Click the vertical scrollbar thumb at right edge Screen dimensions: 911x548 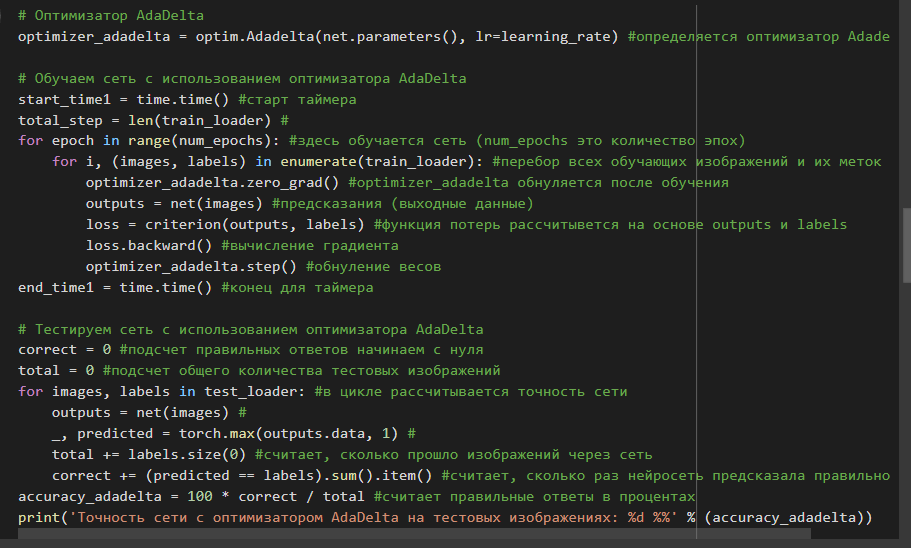pos(906,247)
